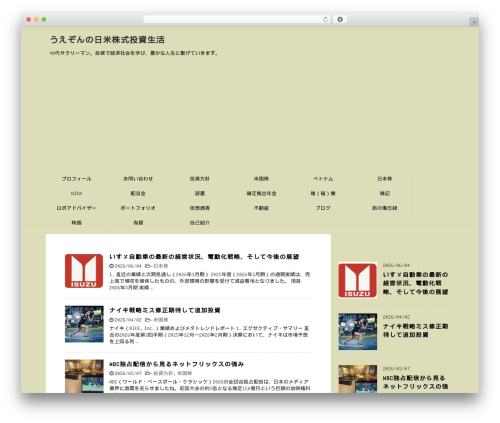The height and width of the screenshot is (423, 500).
Task: Open the 読書 menu item
Action: [200, 193]
